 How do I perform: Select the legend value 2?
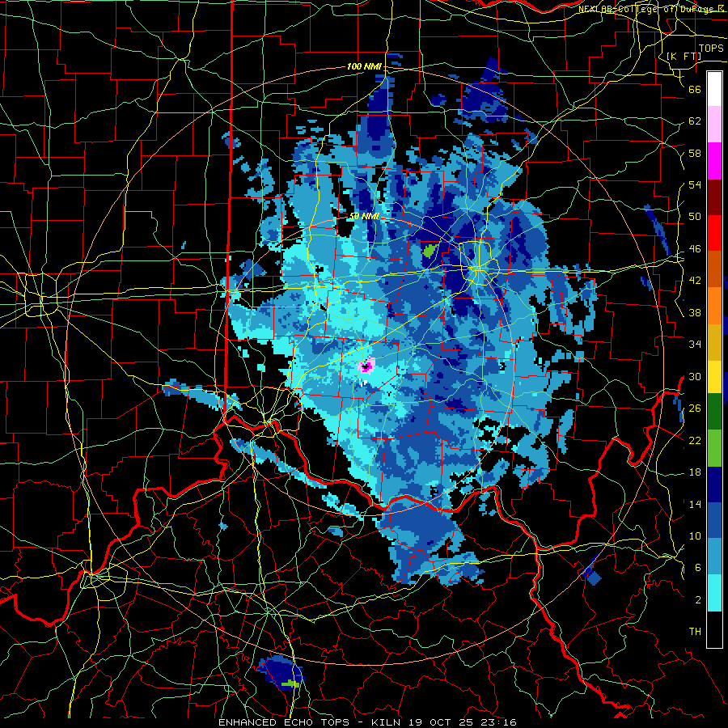click(x=698, y=600)
